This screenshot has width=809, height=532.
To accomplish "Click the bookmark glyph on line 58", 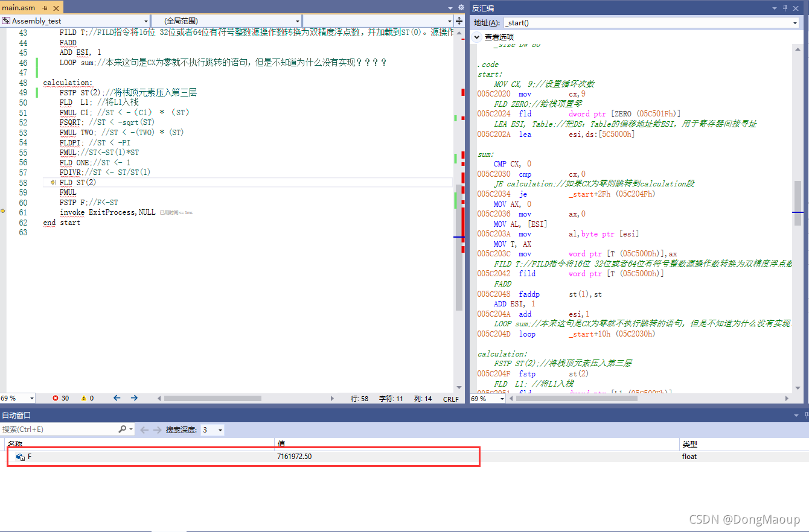I will coord(53,182).
